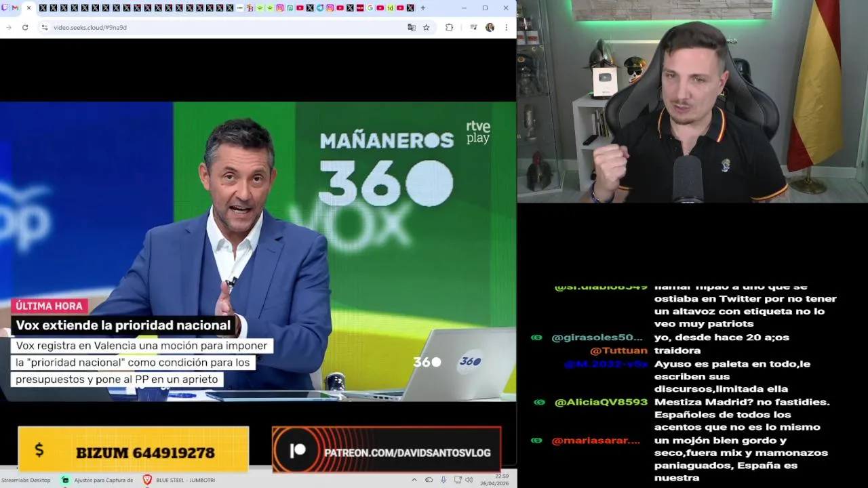Click the microphone icon in system tray

[443, 480]
